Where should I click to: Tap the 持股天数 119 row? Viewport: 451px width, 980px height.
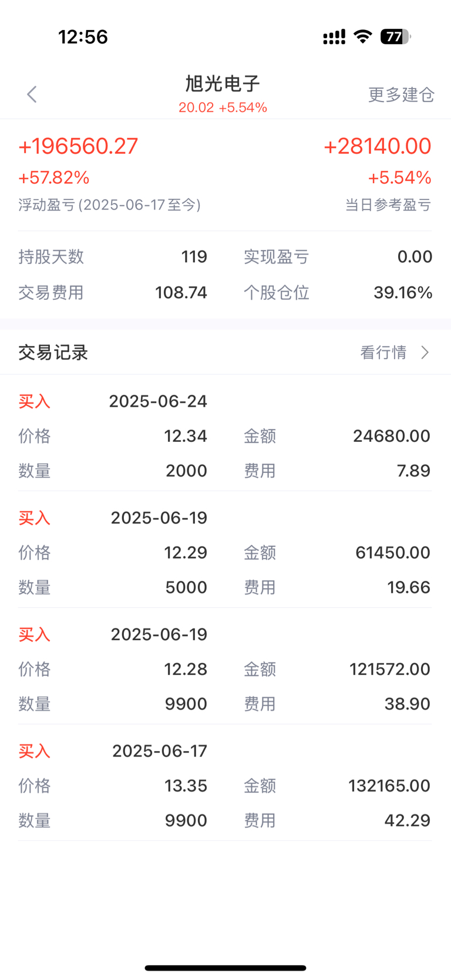[113, 257]
